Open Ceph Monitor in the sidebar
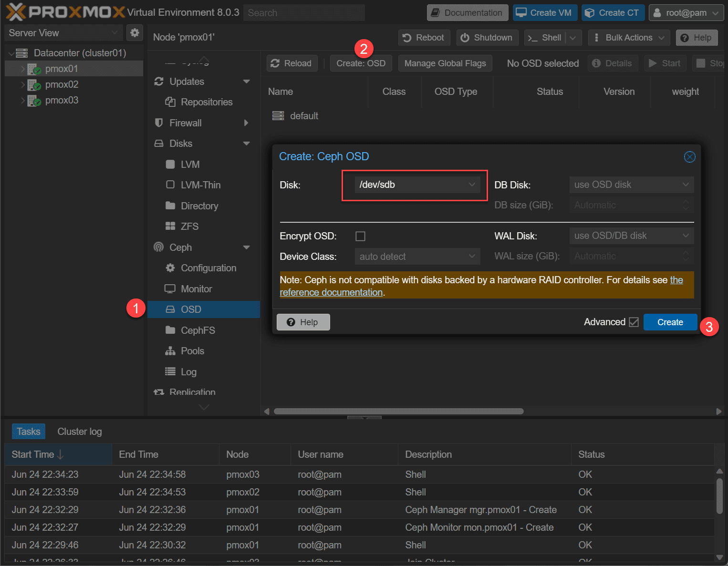The height and width of the screenshot is (566, 728). (196, 289)
